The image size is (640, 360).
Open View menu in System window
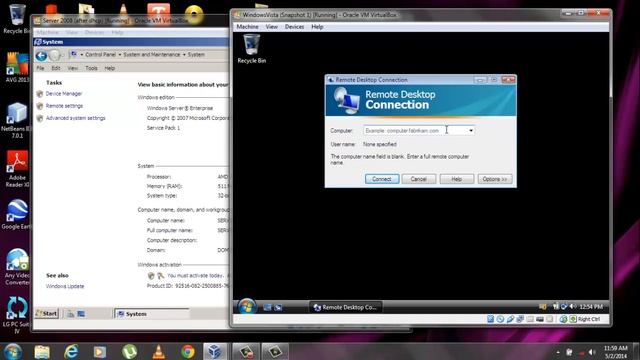point(73,68)
